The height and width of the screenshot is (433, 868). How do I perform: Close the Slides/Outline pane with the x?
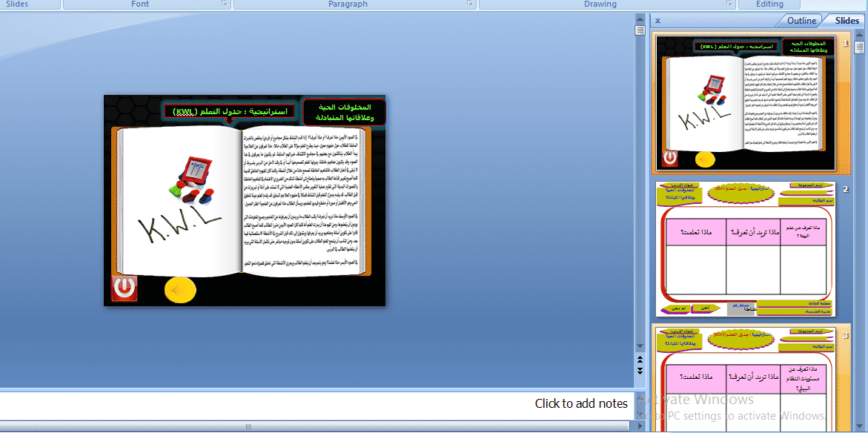point(657,21)
